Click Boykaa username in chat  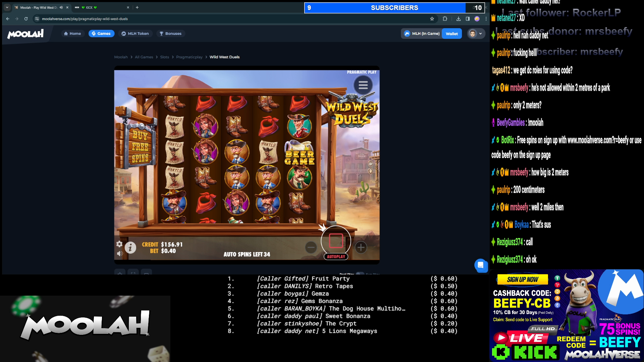(x=522, y=225)
